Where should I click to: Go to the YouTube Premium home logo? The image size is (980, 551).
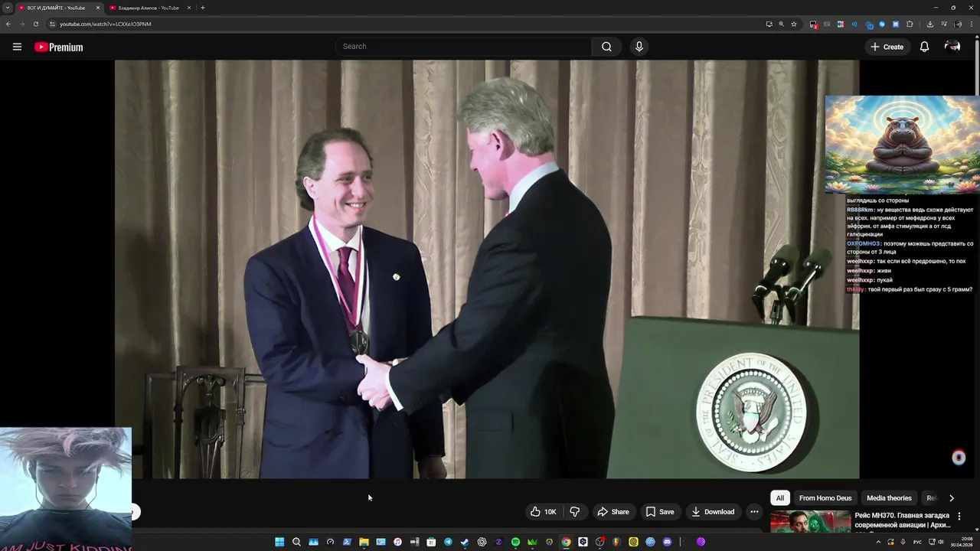(x=58, y=47)
